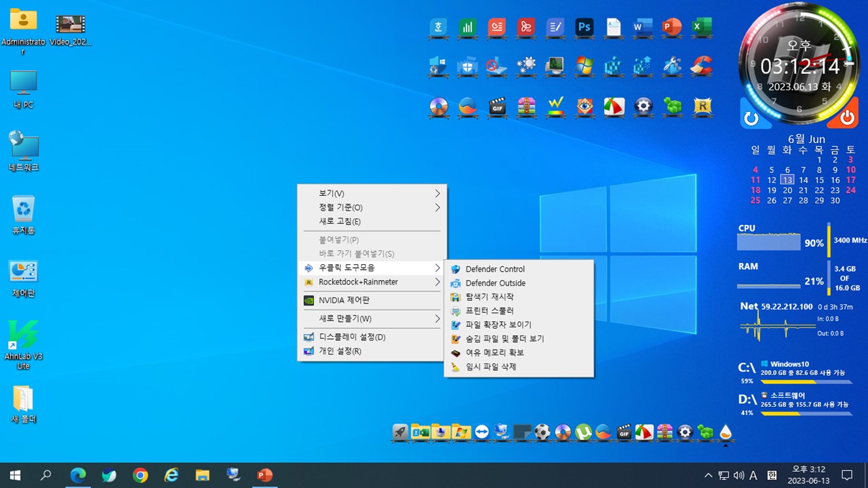Expand the 보기(V) submenu
The height and width of the screenshot is (488, 868).
tap(372, 193)
